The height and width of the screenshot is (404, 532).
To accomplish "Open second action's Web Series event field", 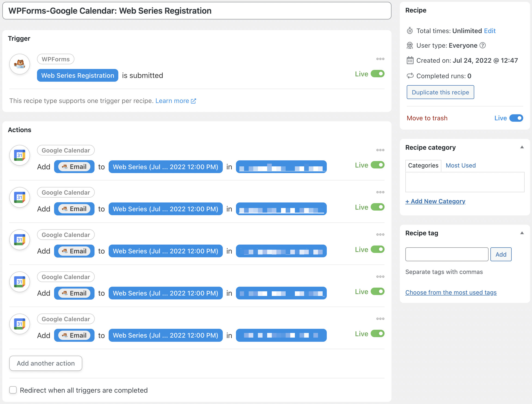I will point(165,209).
